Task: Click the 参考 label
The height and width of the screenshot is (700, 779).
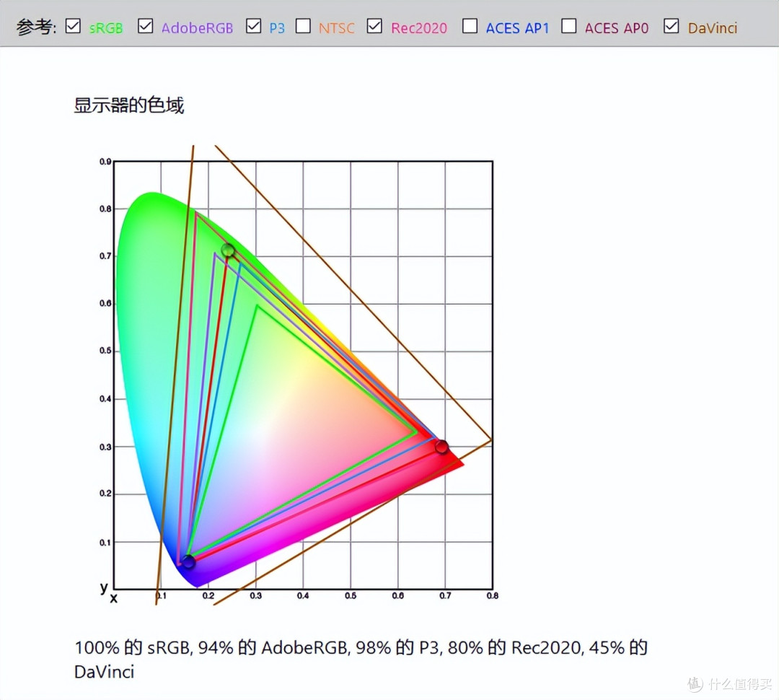Action: click(35, 27)
